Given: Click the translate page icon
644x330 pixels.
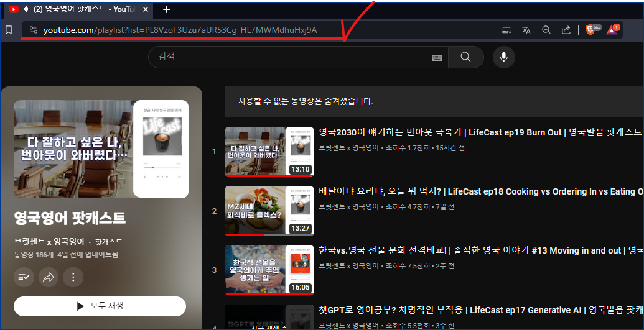Looking at the screenshot, I should point(526,30).
